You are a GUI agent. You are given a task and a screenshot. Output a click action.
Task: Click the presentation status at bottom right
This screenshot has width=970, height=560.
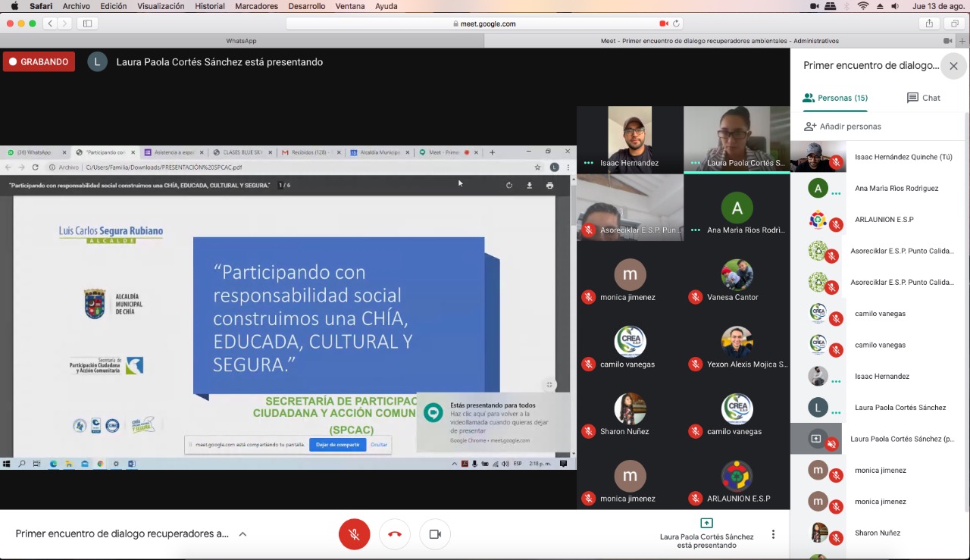pyautogui.click(x=706, y=533)
